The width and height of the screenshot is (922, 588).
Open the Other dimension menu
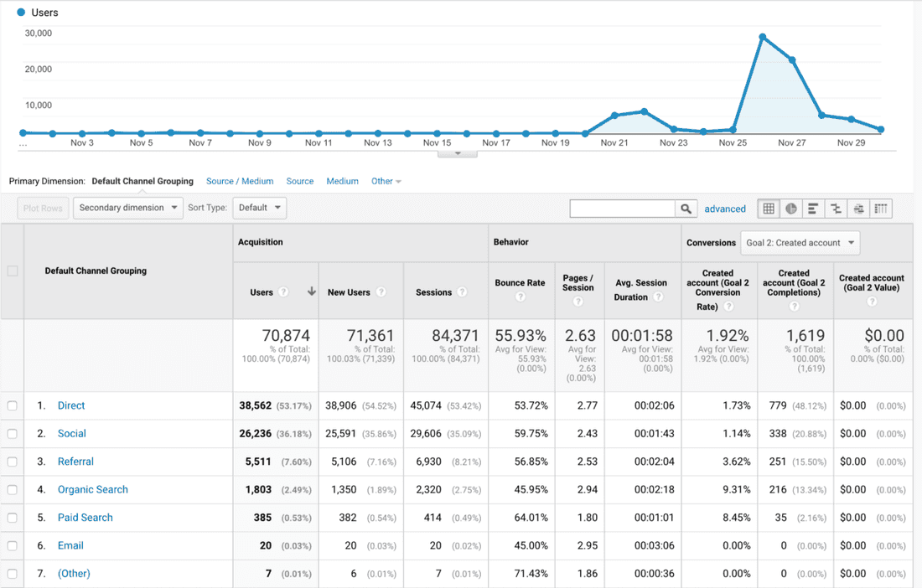386,181
